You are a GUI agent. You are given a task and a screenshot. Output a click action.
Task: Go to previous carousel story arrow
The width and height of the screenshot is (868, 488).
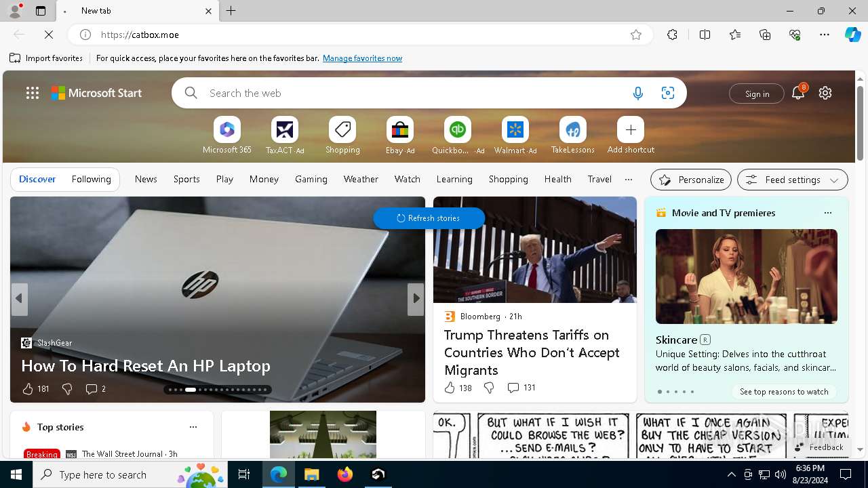pos(19,298)
